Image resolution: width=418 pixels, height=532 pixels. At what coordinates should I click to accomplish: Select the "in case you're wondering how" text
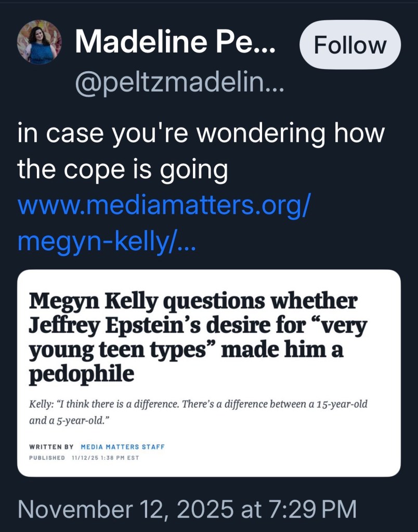pos(201,134)
